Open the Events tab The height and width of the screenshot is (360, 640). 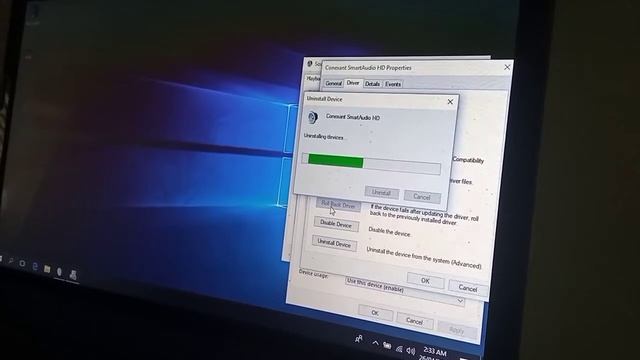[393, 84]
